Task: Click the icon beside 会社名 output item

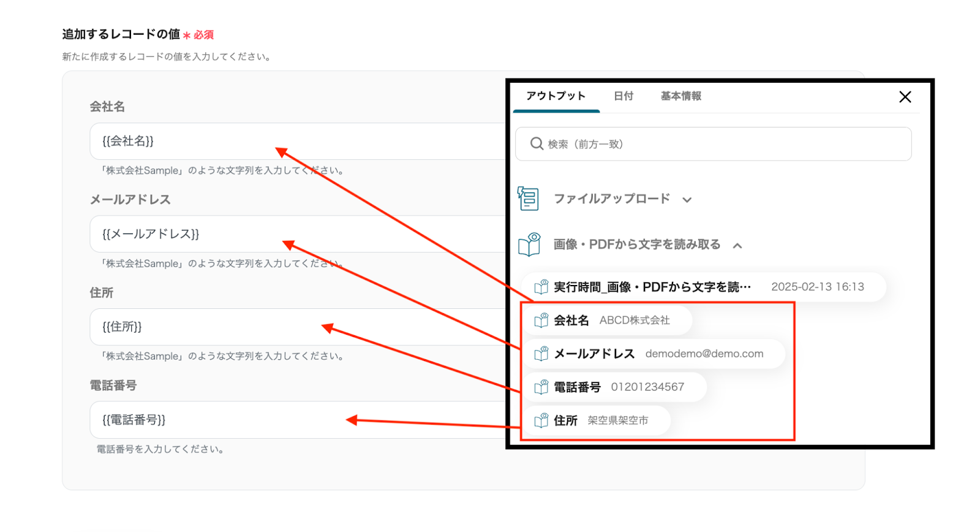Action: pyautogui.click(x=541, y=321)
